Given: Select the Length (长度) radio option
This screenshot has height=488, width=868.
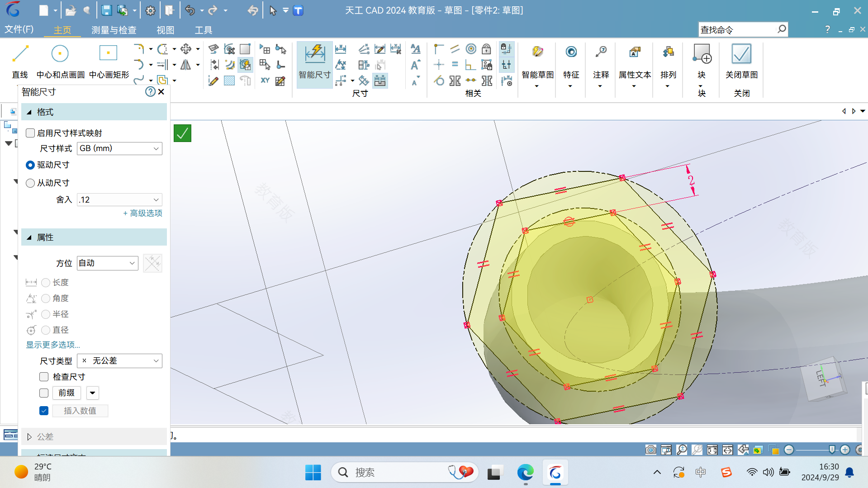Looking at the screenshot, I should [46, 283].
